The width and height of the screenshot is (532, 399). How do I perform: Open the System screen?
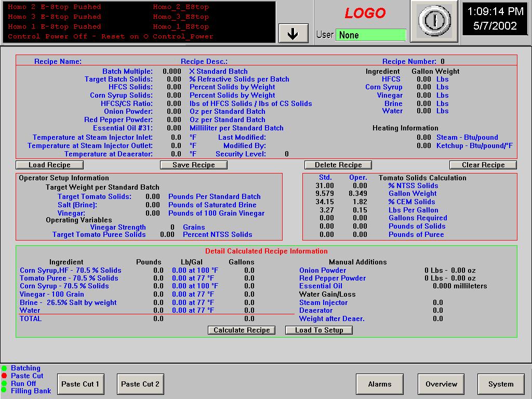[501, 384]
